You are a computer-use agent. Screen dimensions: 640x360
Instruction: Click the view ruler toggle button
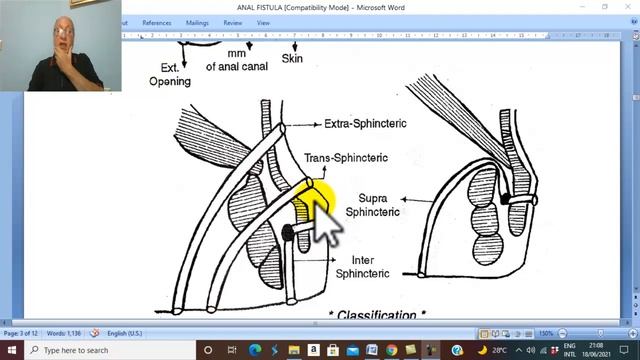pyautogui.click(x=636, y=36)
